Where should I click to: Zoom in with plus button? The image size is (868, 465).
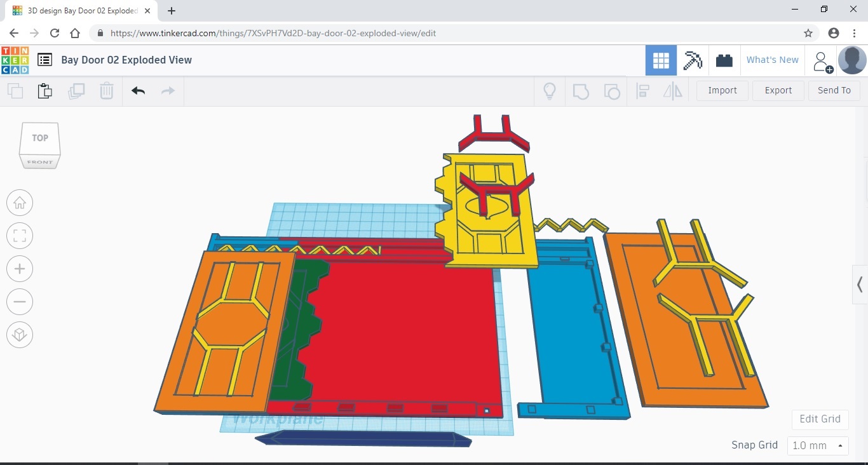coord(20,269)
